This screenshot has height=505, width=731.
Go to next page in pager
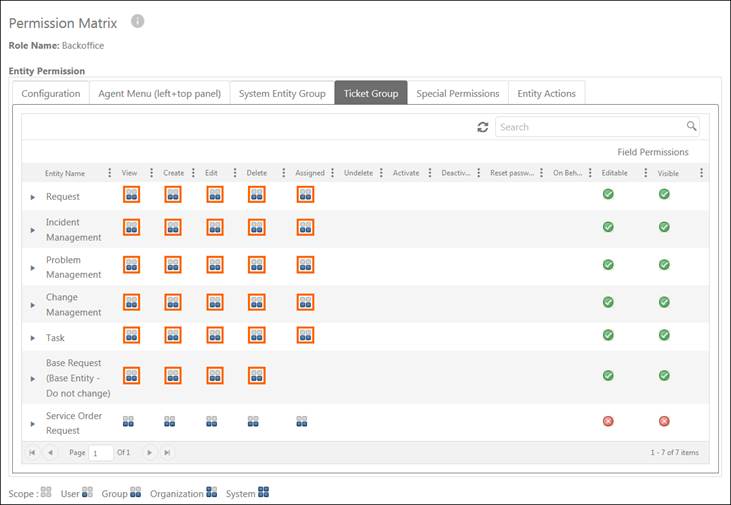click(x=150, y=453)
